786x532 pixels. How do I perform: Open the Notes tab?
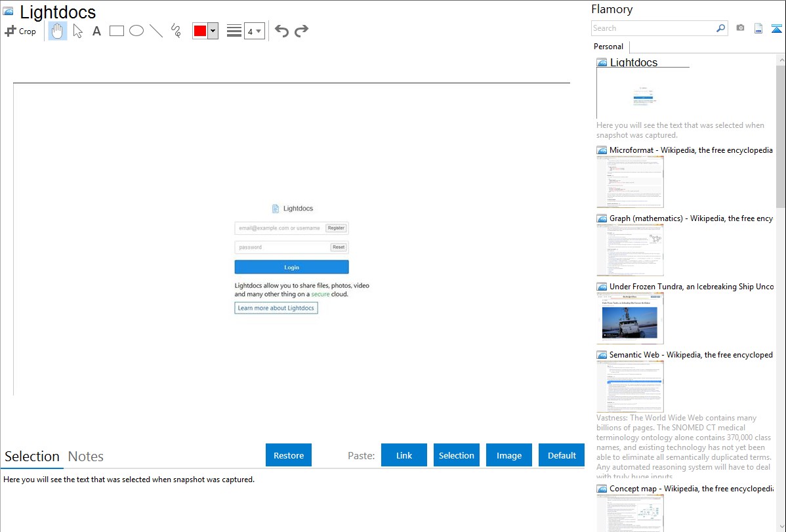point(86,457)
